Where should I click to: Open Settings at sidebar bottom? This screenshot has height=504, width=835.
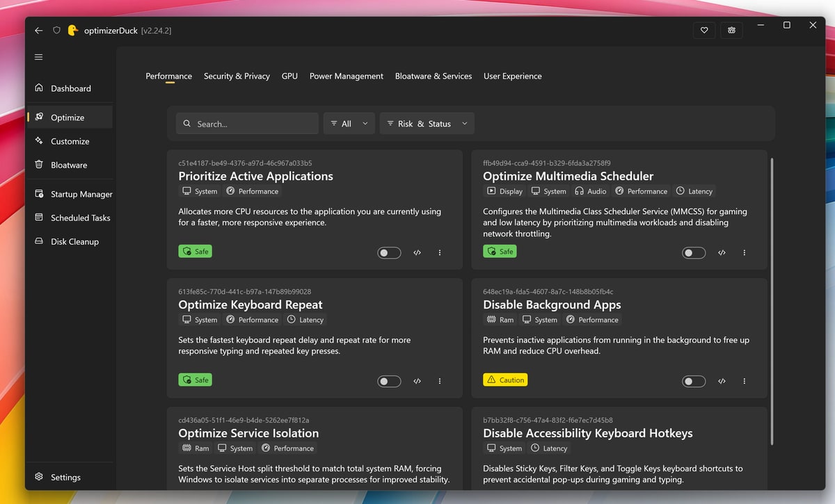(x=70, y=477)
